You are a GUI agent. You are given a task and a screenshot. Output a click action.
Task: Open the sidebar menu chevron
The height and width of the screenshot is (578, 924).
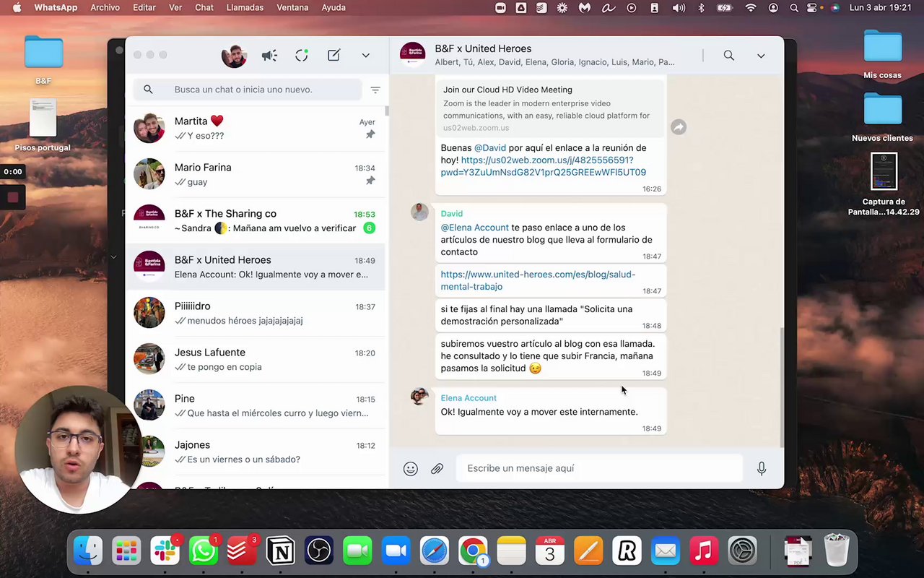pyautogui.click(x=366, y=56)
